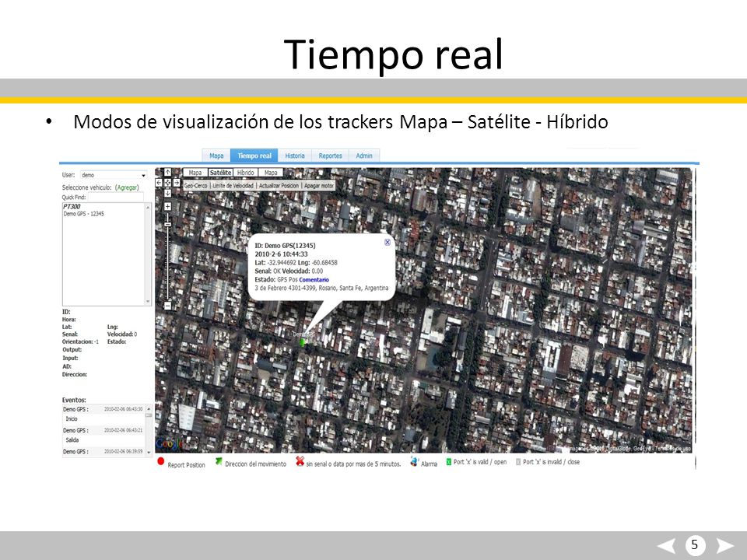The height and width of the screenshot is (560, 747).
Task: Click the vehicle list scrollbar up arrow
Action: click(x=148, y=207)
